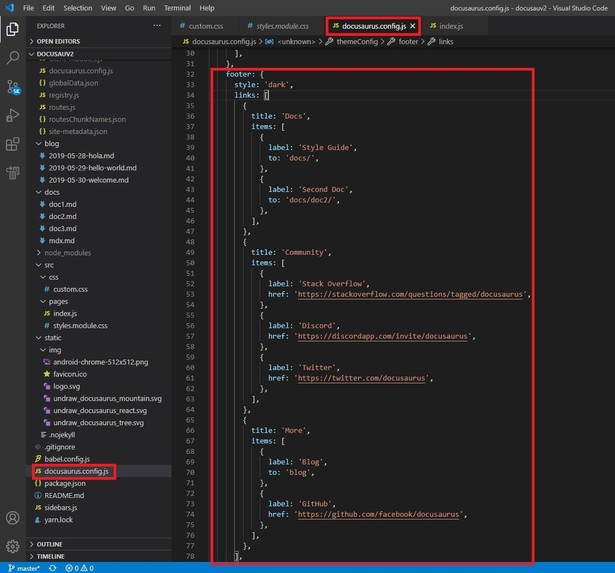Open babel.config.js file
Screen dimensions: 615x573
67,459
